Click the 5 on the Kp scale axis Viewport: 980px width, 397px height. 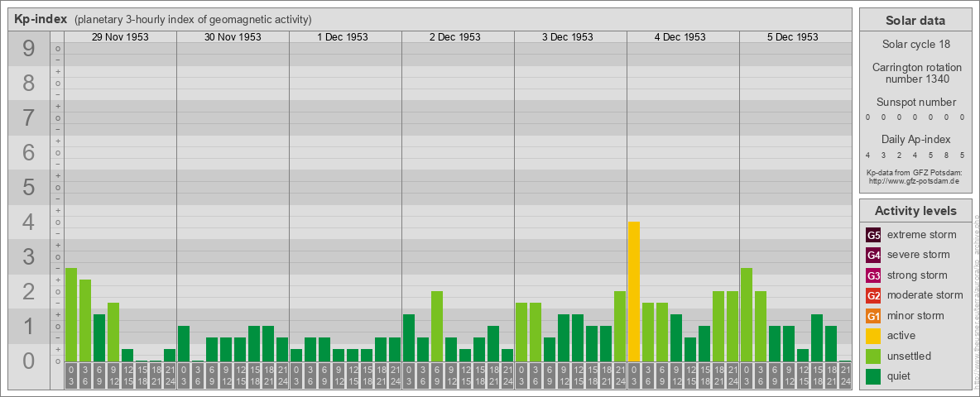pos(28,187)
